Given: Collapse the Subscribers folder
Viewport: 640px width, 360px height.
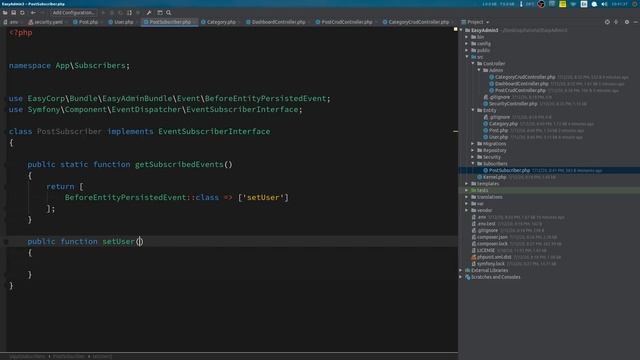Looking at the screenshot, I should coord(473,164).
